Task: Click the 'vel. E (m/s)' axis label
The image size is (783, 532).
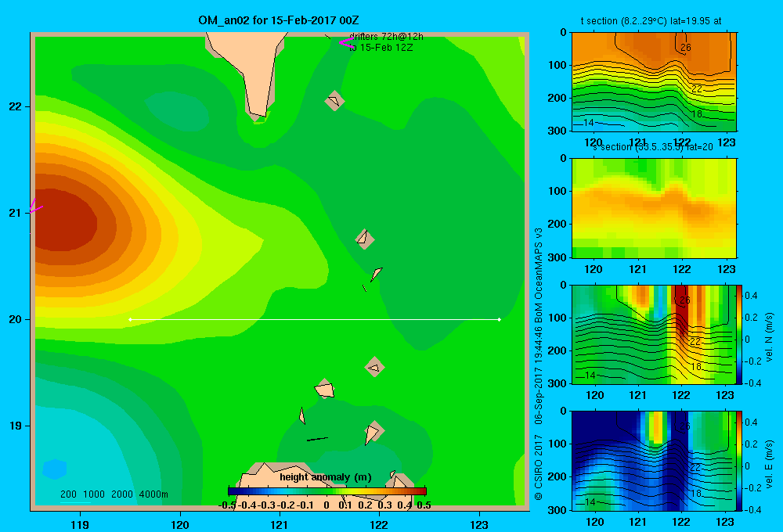Action: pos(770,464)
